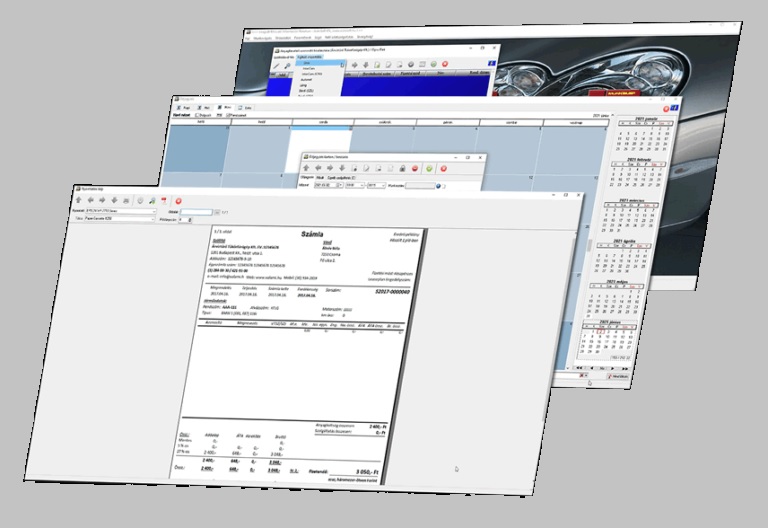Click the new document icon in appointment dialog
768x528 pixels.
click(354, 168)
